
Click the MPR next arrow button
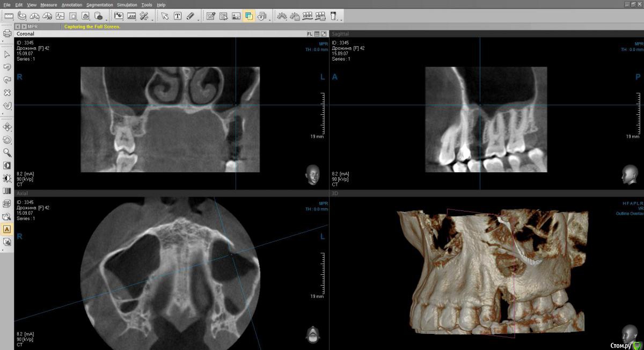(x=24, y=26)
